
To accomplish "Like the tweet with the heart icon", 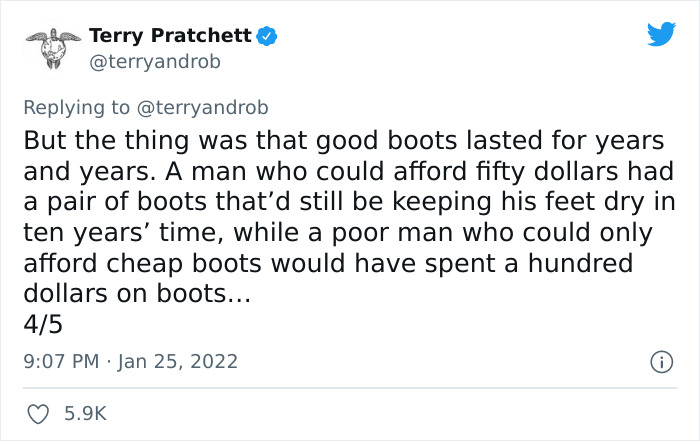I will point(40,412).
